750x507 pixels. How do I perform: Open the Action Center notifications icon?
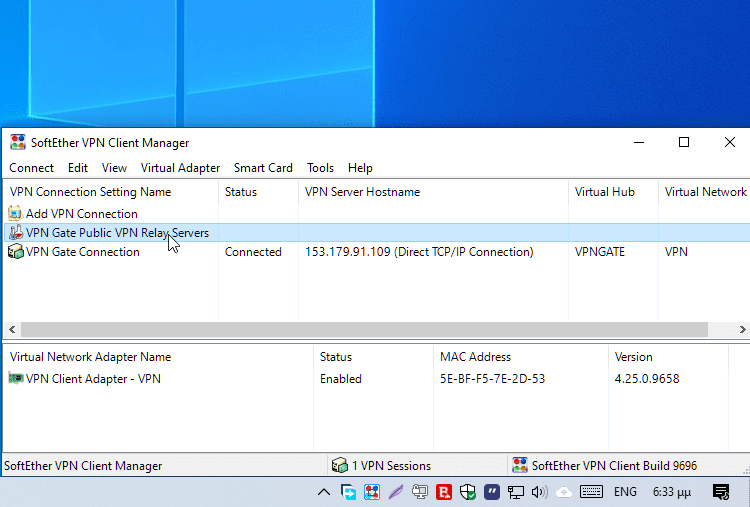(x=721, y=492)
